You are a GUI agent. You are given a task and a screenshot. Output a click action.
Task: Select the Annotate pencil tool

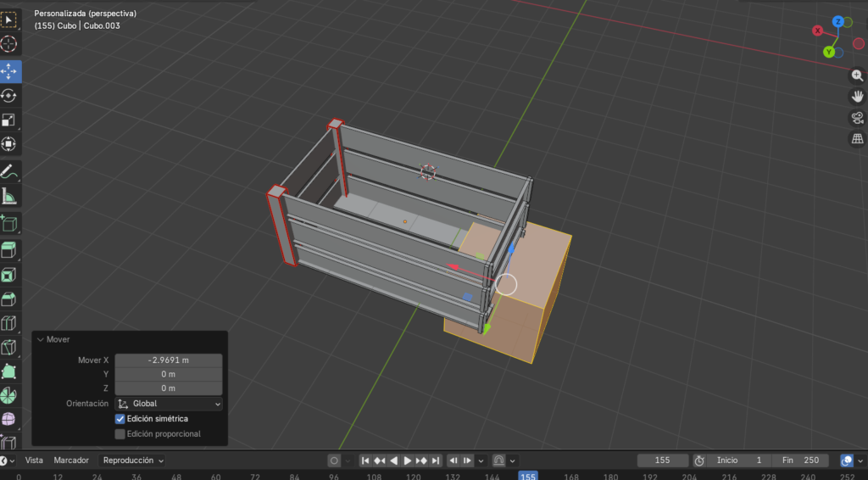9,172
